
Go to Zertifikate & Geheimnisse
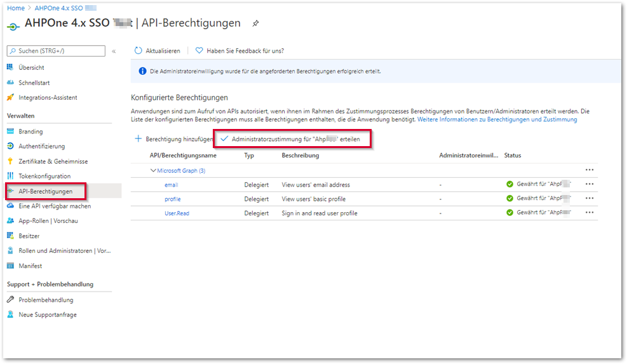coord(53,161)
